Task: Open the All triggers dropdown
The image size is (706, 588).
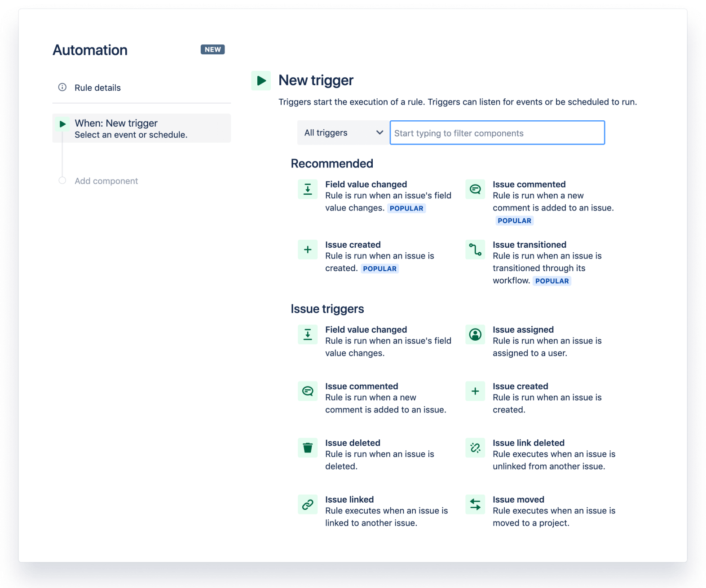Action: pos(343,133)
